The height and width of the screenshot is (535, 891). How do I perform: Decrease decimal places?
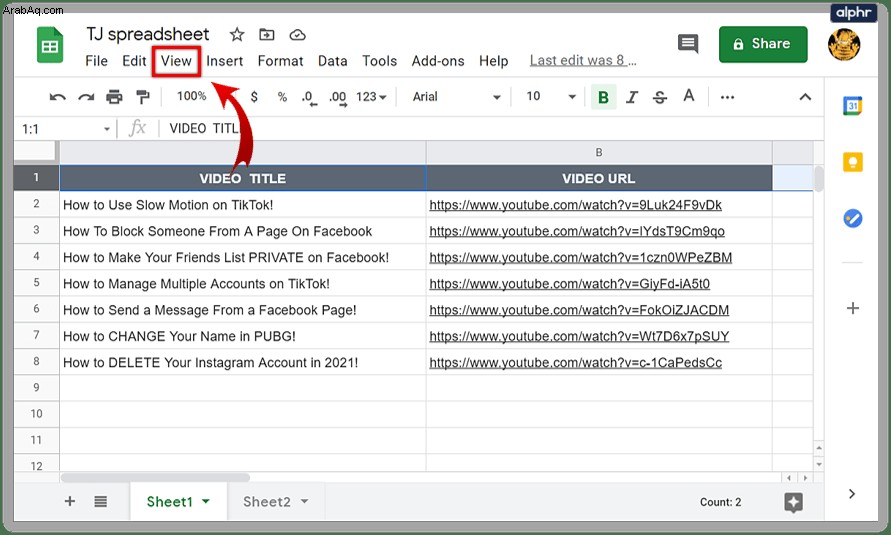click(309, 98)
